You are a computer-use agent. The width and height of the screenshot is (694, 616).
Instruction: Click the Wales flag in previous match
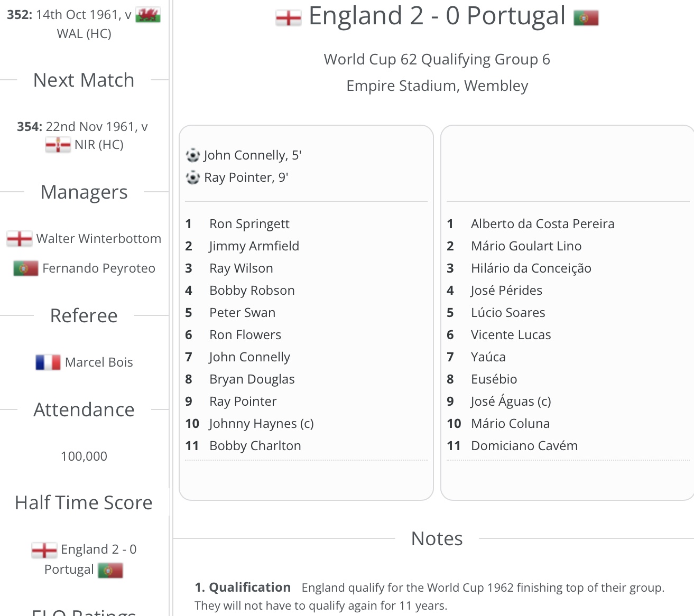point(148,15)
